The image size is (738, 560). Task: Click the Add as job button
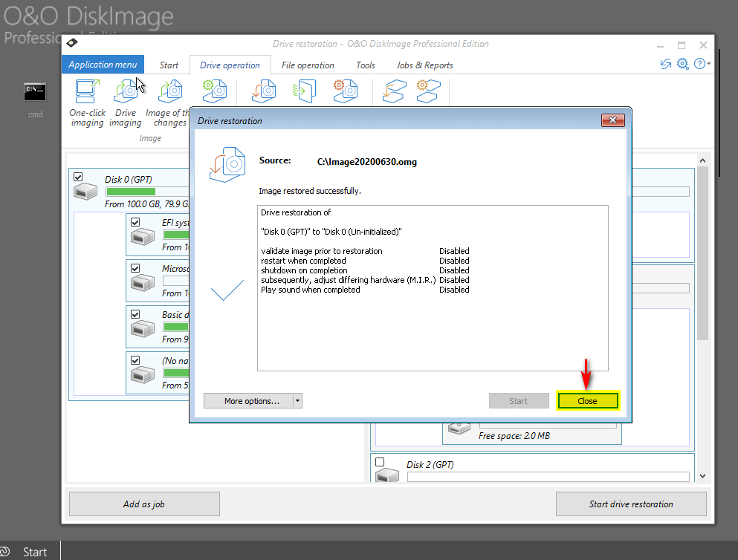(144, 504)
